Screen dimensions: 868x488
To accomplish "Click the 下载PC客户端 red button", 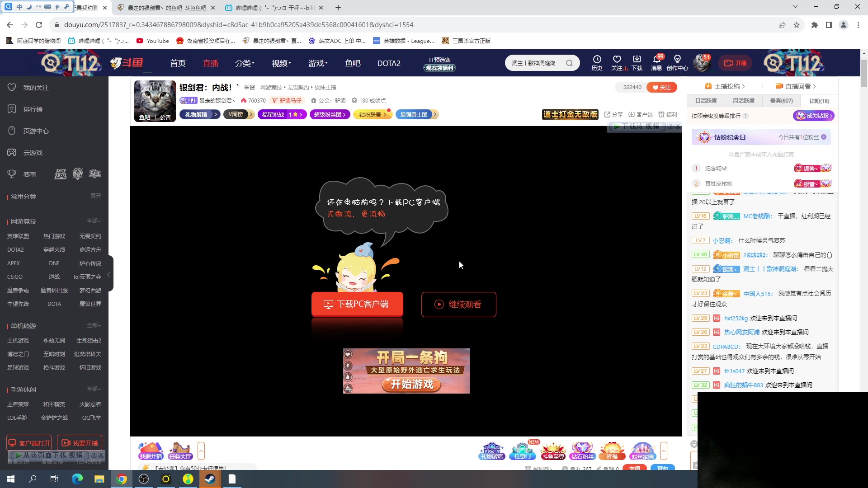I will tap(357, 304).
